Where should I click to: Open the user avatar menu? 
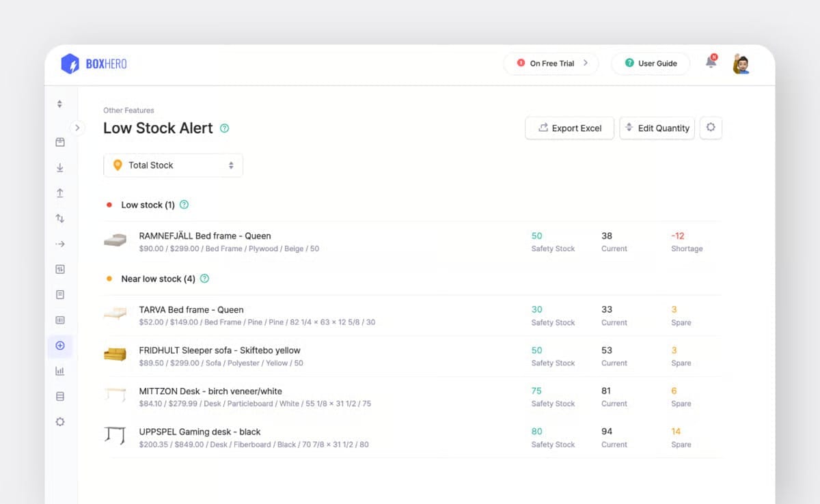[741, 64]
